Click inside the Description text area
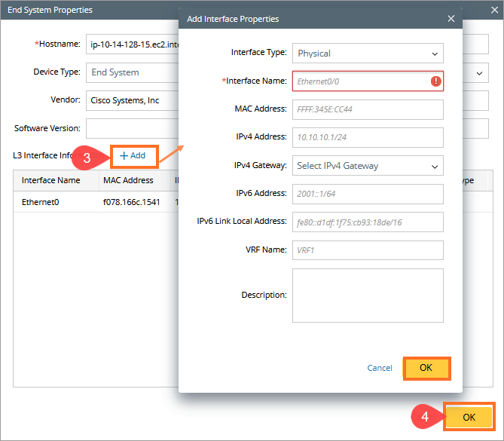The width and height of the screenshot is (504, 441). 367,295
